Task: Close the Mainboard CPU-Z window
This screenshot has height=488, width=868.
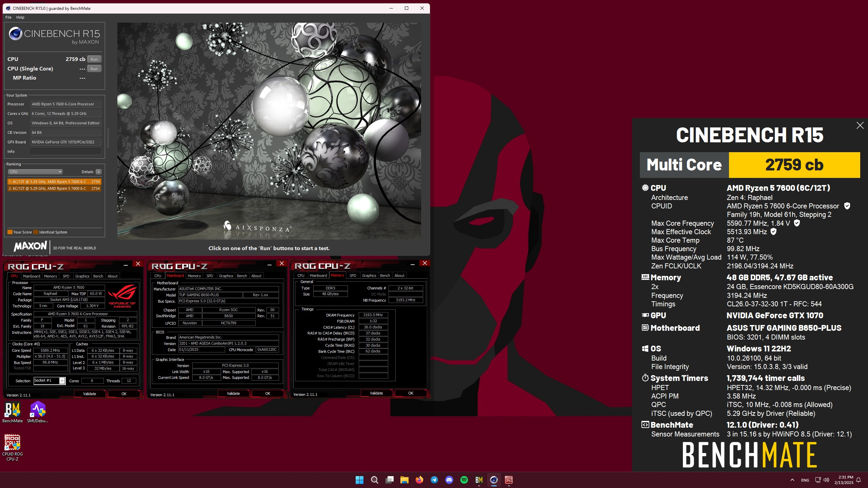Action: click(x=281, y=264)
